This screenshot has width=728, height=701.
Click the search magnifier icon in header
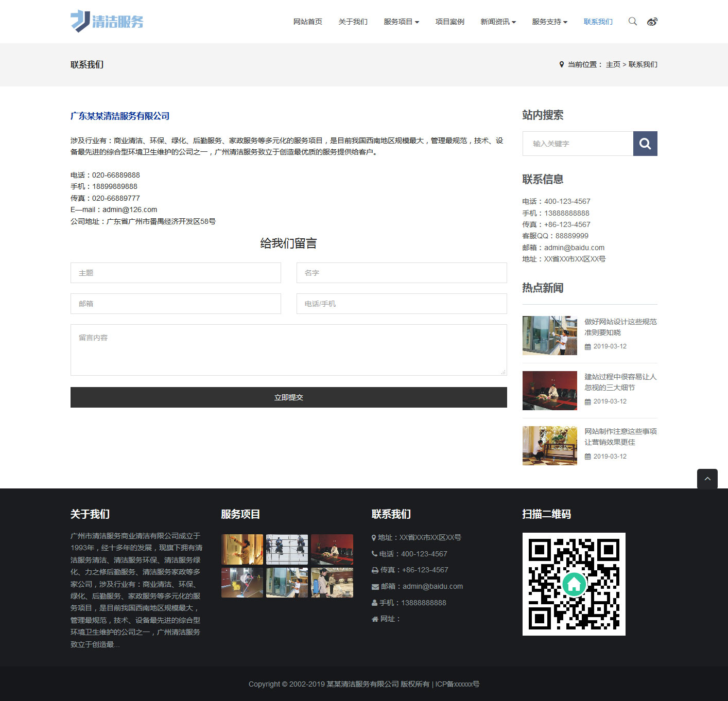632,21
